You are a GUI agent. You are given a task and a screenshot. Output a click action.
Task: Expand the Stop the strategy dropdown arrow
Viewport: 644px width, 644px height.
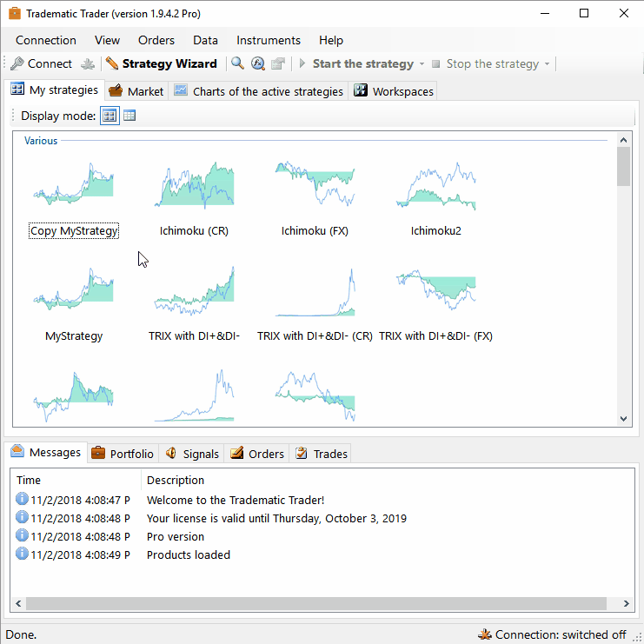(x=547, y=64)
